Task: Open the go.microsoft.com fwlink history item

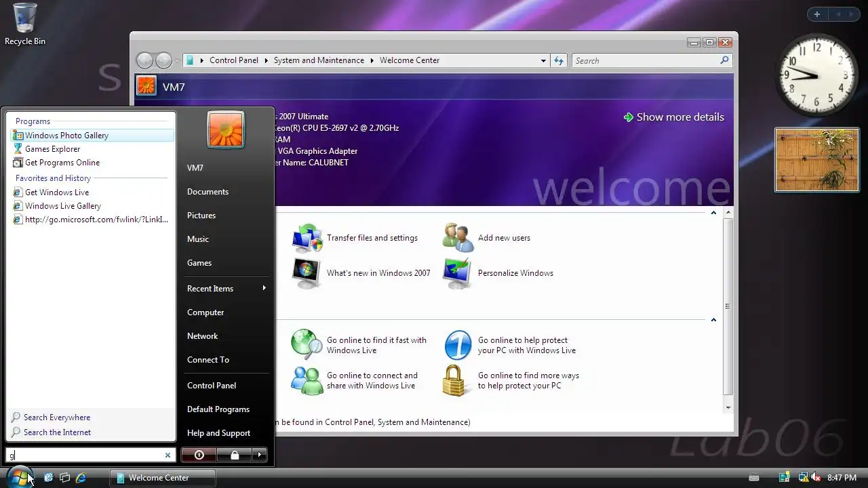Action: click(x=91, y=220)
